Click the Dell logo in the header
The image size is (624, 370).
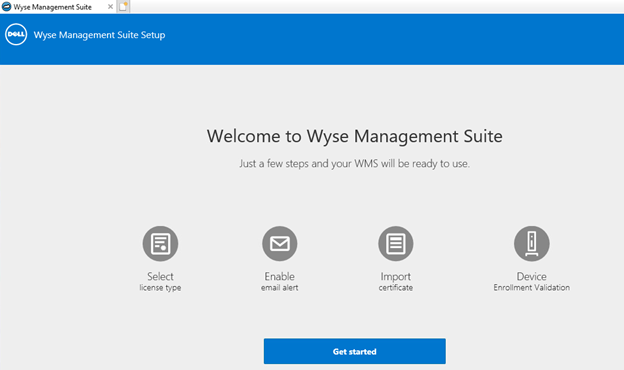[x=16, y=34]
